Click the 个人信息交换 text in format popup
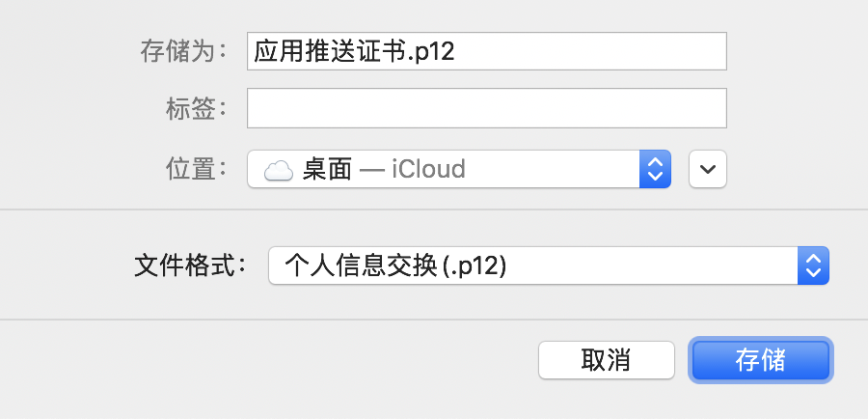Image resolution: width=868 pixels, height=419 pixels. (x=362, y=266)
